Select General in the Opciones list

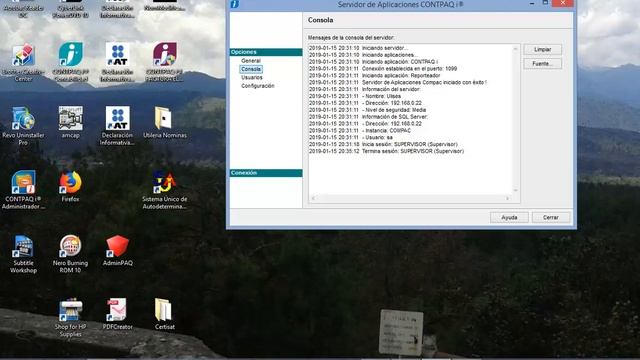(x=251, y=60)
